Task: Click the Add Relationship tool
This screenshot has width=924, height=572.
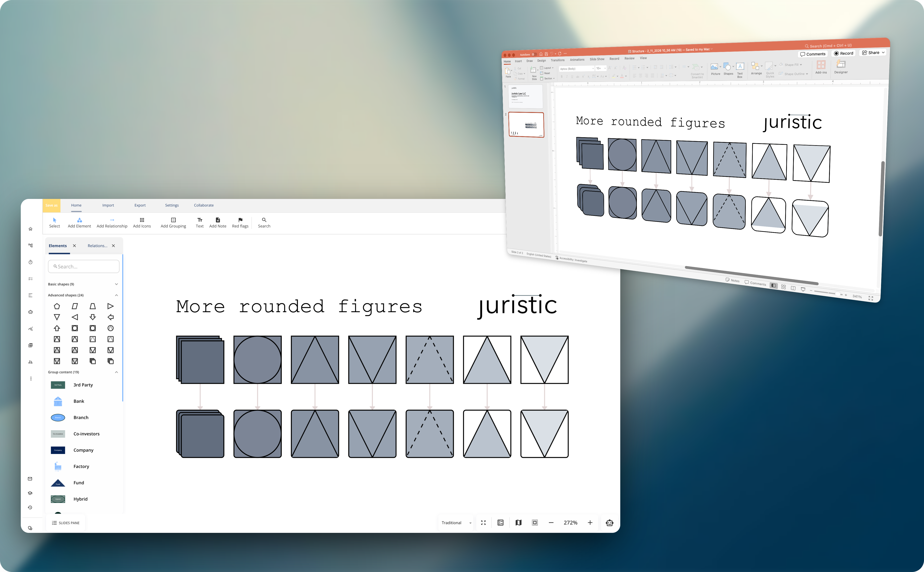Action: pyautogui.click(x=112, y=222)
